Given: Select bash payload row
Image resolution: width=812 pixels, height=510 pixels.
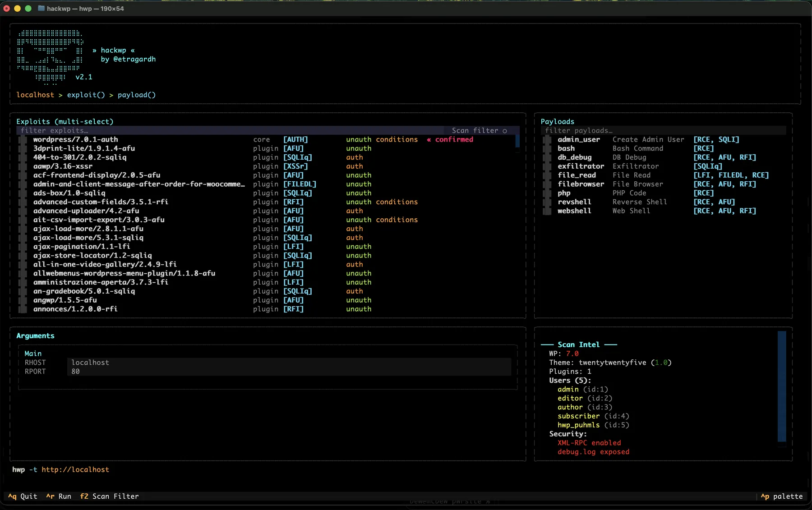Looking at the screenshot, I should [663, 148].
